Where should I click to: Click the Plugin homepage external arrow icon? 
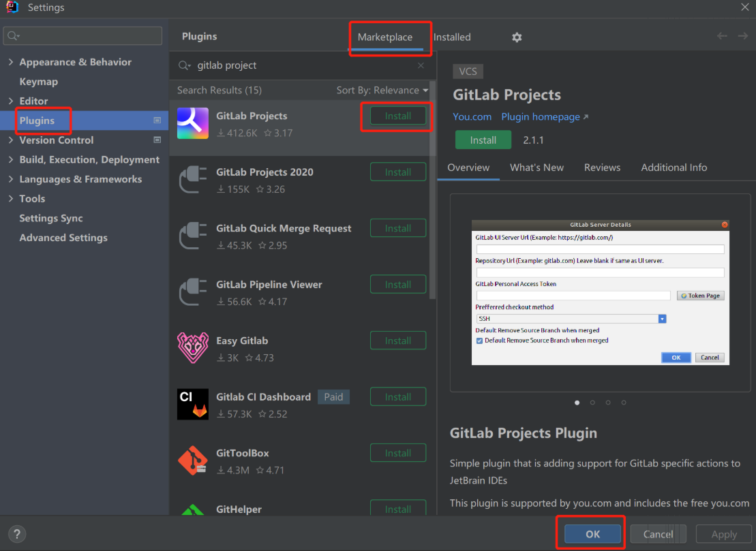pos(586,117)
